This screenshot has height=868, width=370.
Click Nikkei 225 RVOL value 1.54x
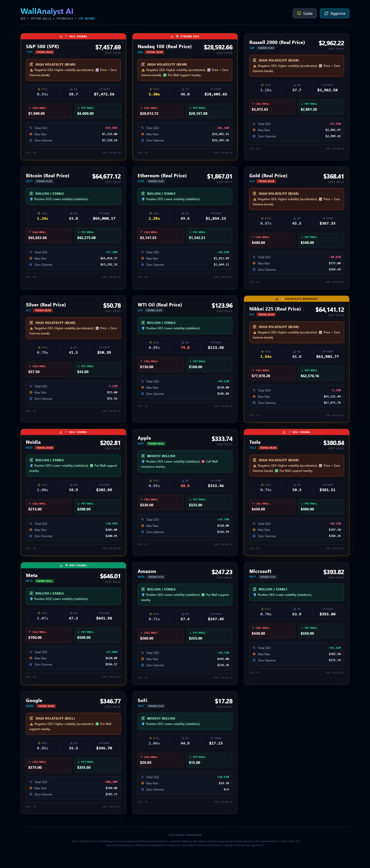click(266, 357)
